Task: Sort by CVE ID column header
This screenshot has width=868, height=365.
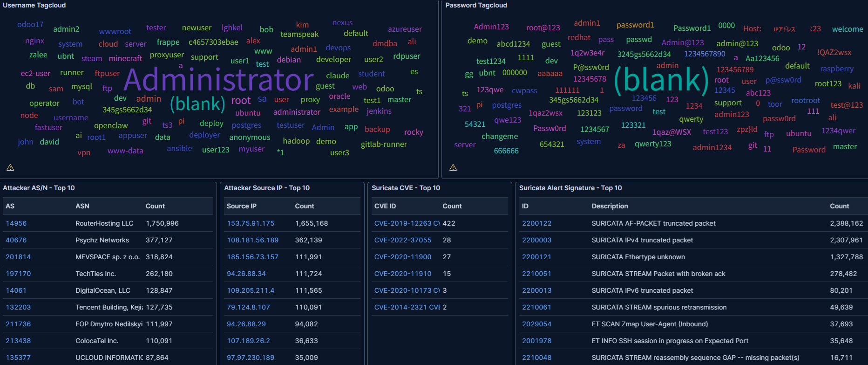Action: [x=385, y=206]
